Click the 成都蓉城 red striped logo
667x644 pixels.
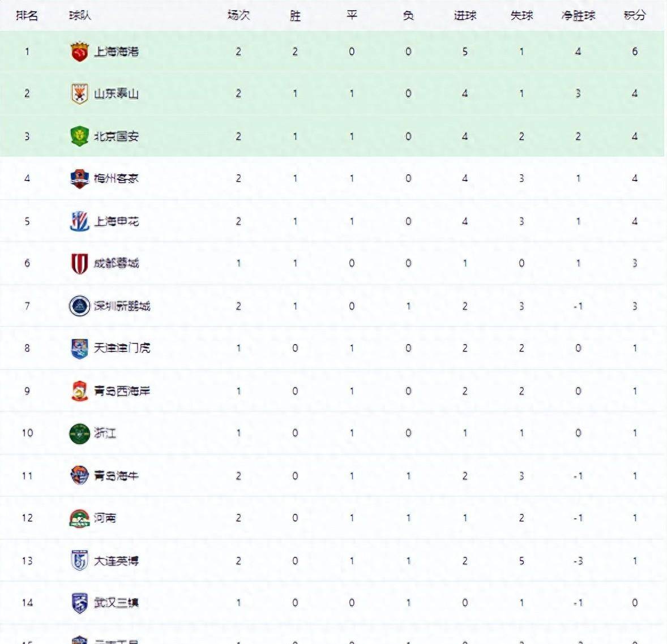(x=79, y=264)
